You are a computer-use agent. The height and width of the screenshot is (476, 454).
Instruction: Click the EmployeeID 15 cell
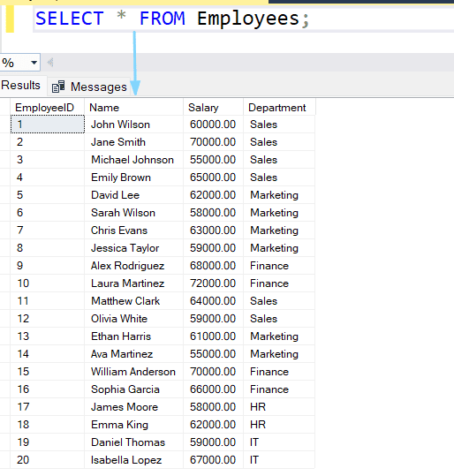pos(48,372)
